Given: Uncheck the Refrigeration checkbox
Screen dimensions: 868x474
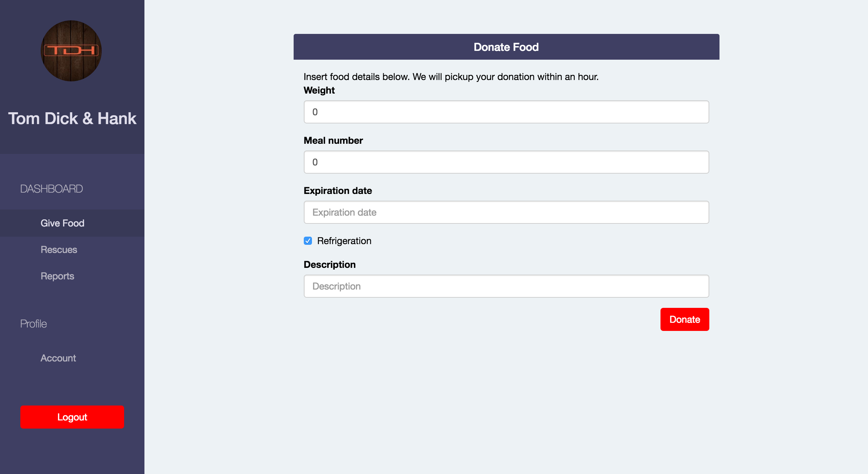Looking at the screenshot, I should [308, 241].
